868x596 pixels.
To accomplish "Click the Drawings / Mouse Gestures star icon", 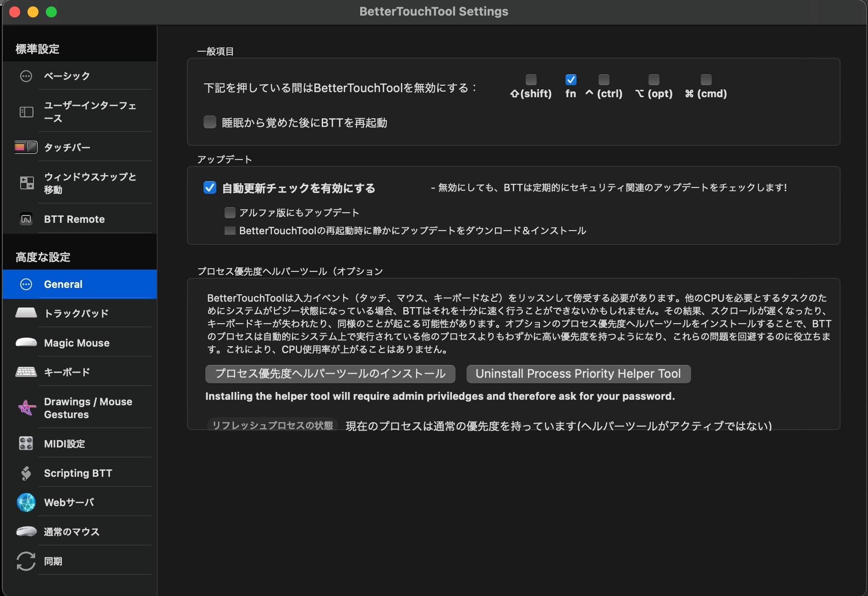I will (27, 408).
